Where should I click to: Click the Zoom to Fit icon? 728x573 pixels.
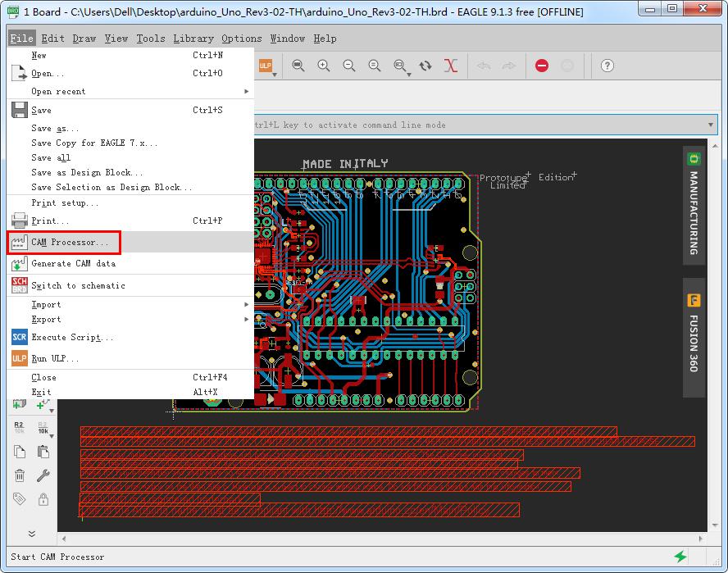298,66
